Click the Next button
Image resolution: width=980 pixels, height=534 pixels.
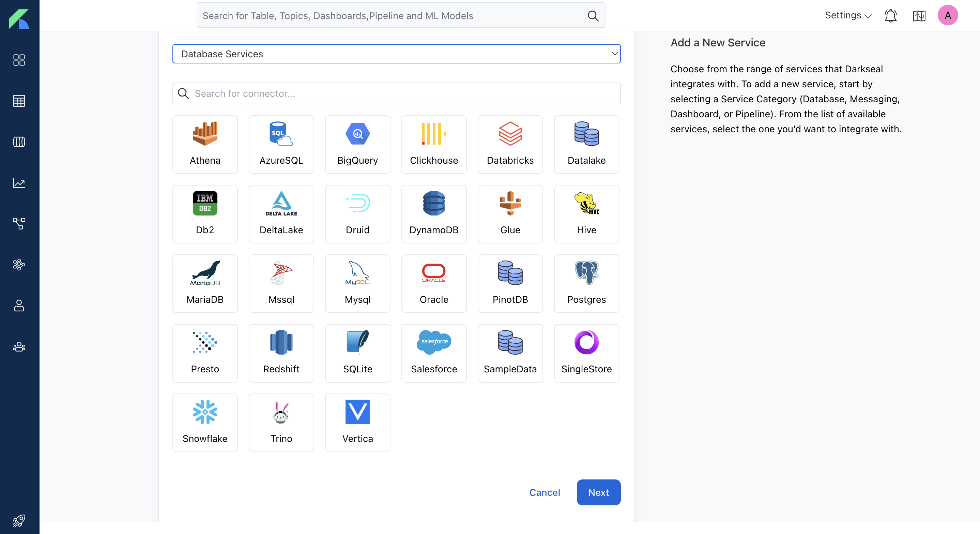pos(598,492)
